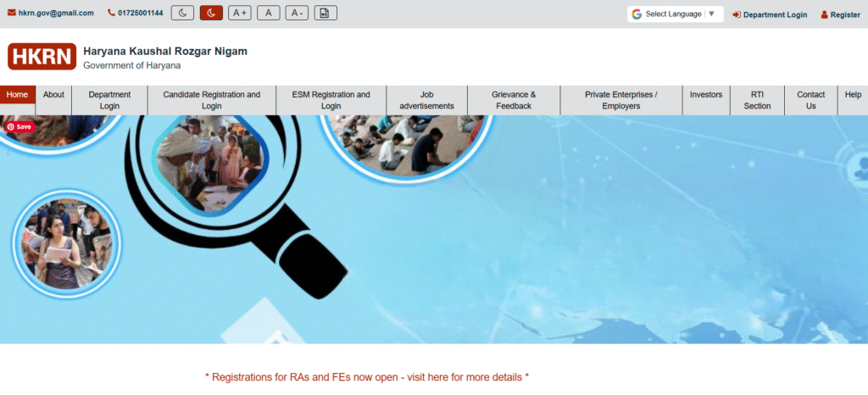This screenshot has height=395, width=868.
Task: Open the Job advertisements menu item
Action: [x=426, y=100]
